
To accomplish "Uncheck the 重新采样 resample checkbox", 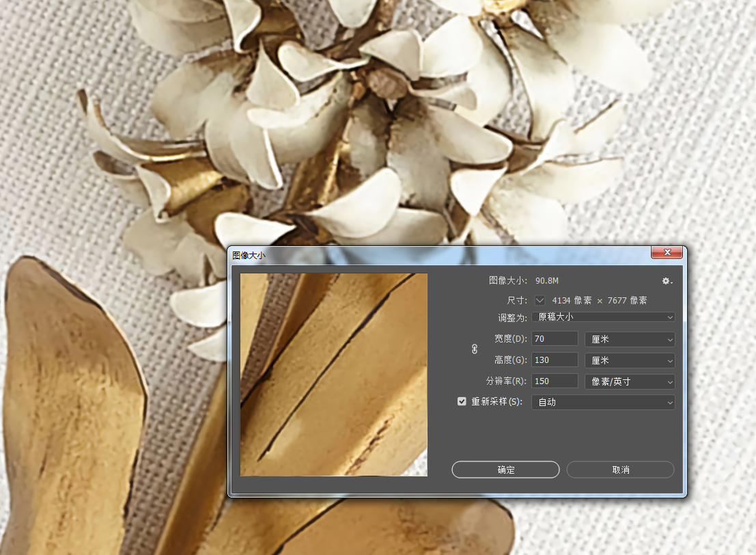I will [x=462, y=401].
